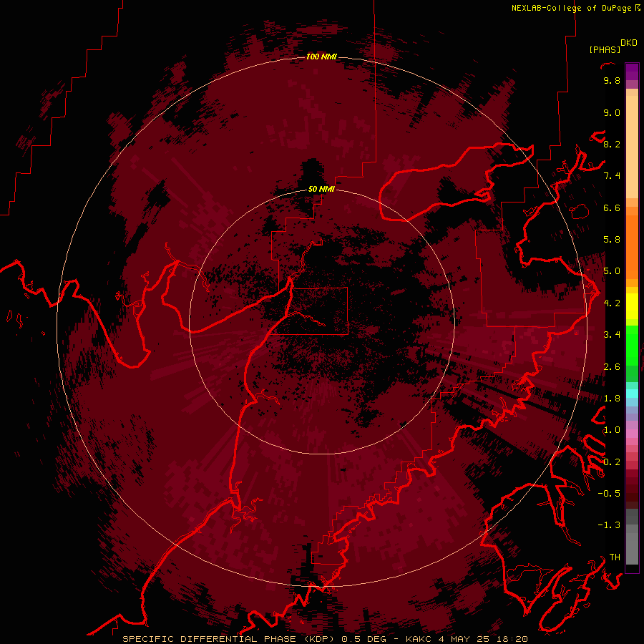This screenshot has height=644, width=644.
Task: Click the 1.0 value on the color scale
Action: 612,430
